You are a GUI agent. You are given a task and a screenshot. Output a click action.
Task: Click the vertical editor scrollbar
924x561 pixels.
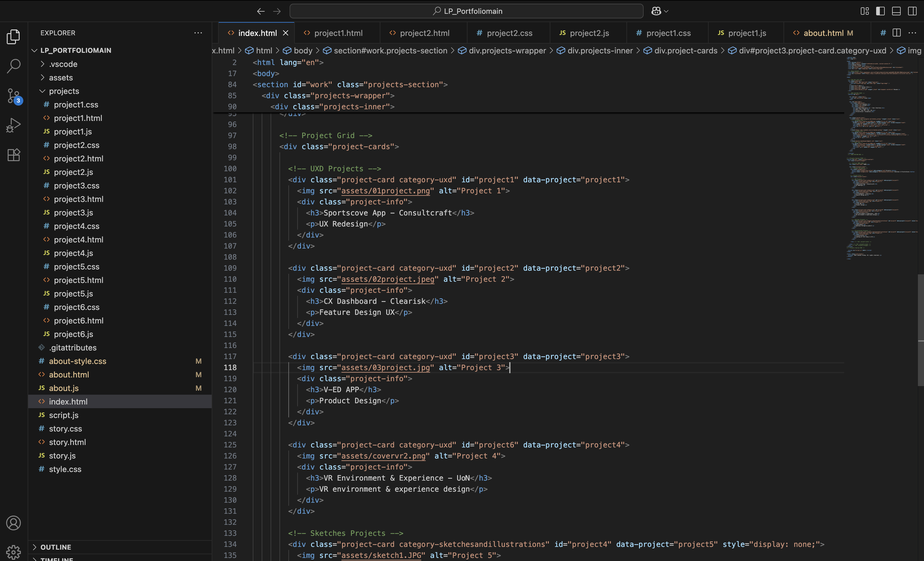tap(920, 330)
